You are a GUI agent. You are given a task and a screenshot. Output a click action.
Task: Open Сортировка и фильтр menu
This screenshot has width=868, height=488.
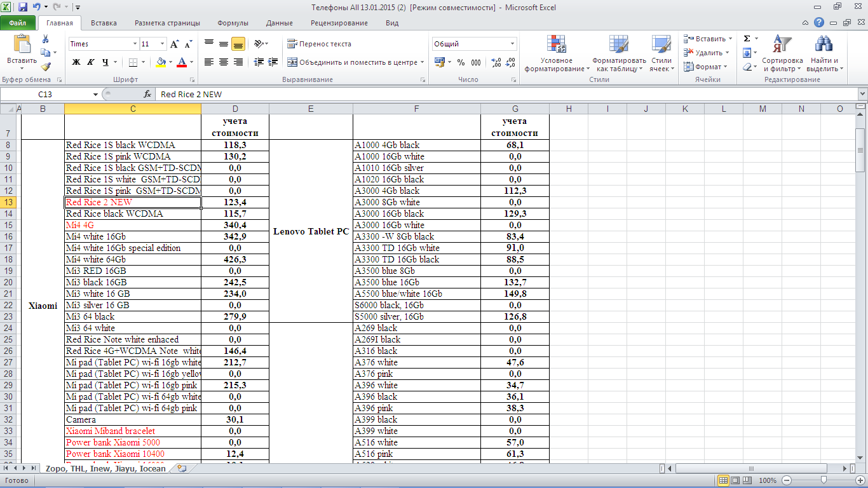[x=782, y=53]
